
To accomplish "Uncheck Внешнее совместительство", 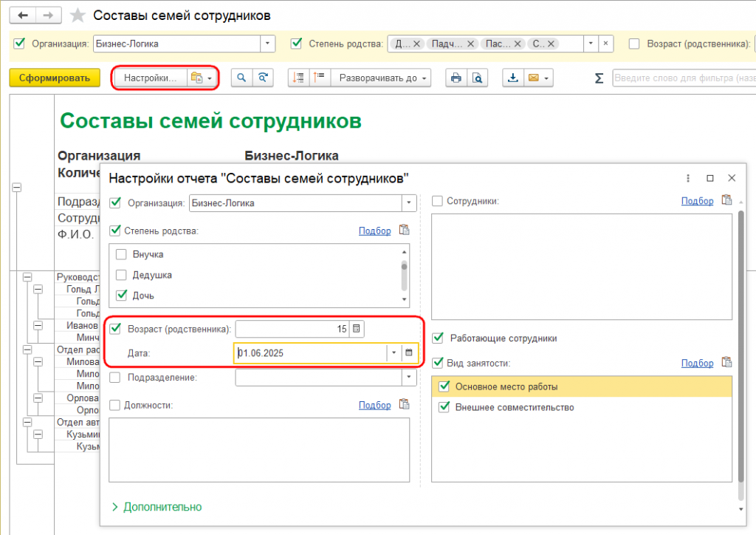I will point(444,407).
